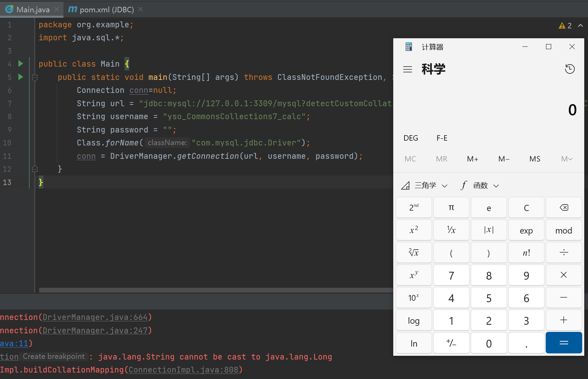Click the reciprocal 1/x key
588x379 pixels.
pyautogui.click(x=451, y=230)
